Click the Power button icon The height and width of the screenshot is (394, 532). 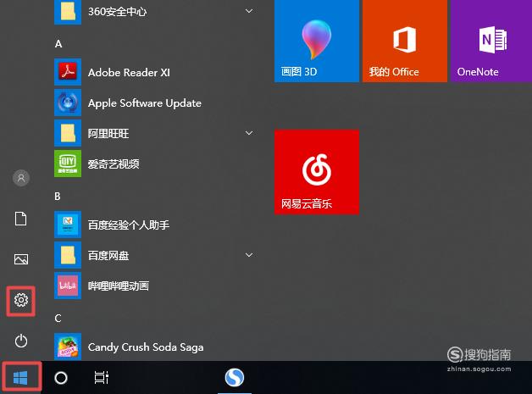(21, 341)
